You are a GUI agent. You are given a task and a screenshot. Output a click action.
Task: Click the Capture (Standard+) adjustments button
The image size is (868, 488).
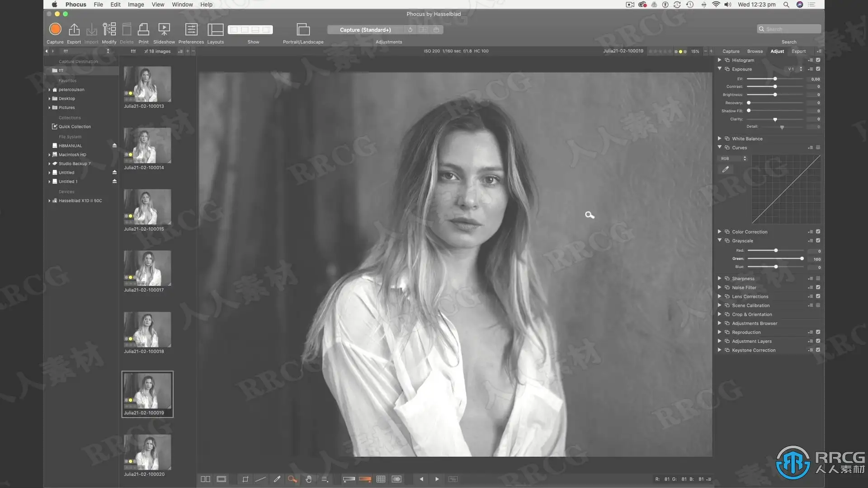tap(365, 30)
